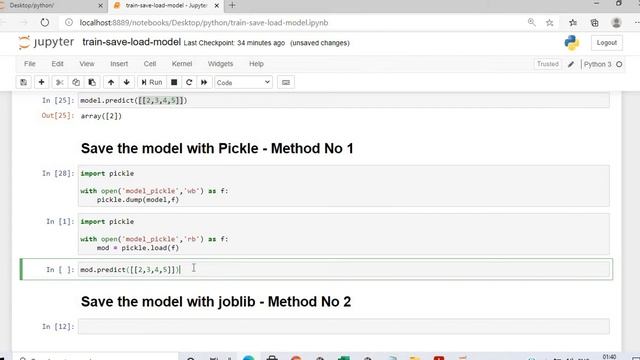The image size is (640, 360).
Task: Click the save and checkpoint icon
Action: [x=24, y=82]
